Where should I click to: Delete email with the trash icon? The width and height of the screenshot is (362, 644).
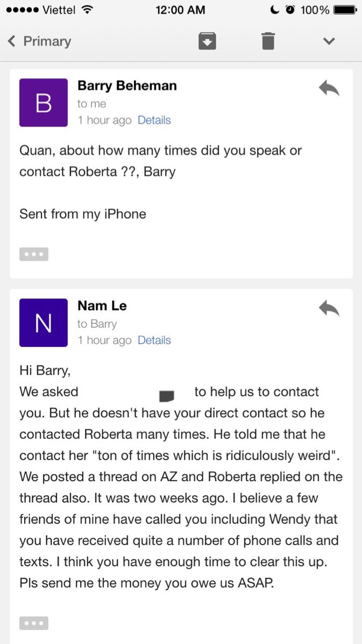tap(268, 41)
